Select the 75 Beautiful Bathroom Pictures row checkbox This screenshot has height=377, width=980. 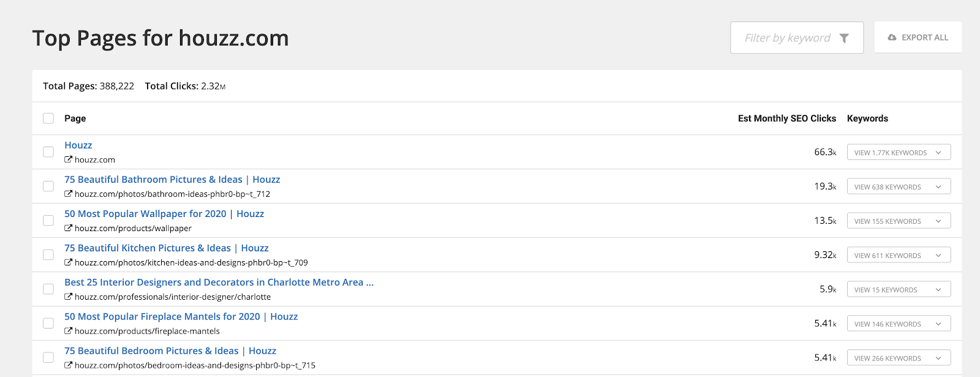pyautogui.click(x=48, y=186)
